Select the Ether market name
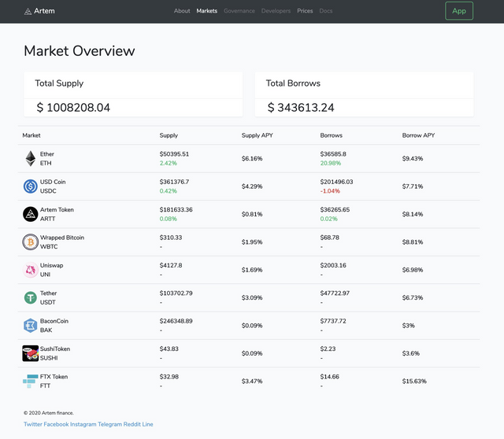The width and height of the screenshot is (504, 439). tap(47, 154)
